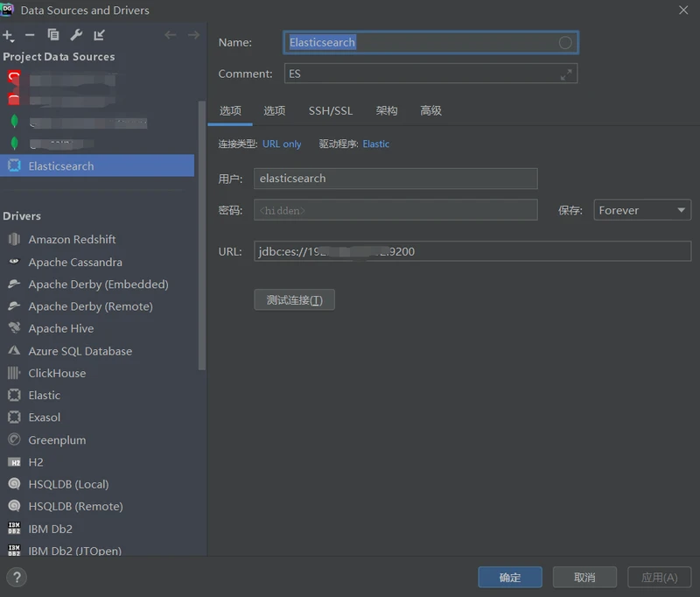
Task: Switch to the SSH/SSL tab
Action: pos(331,111)
